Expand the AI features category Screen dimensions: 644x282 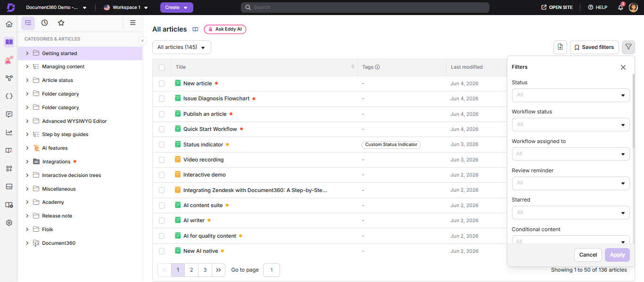click(x=27, y=148)
